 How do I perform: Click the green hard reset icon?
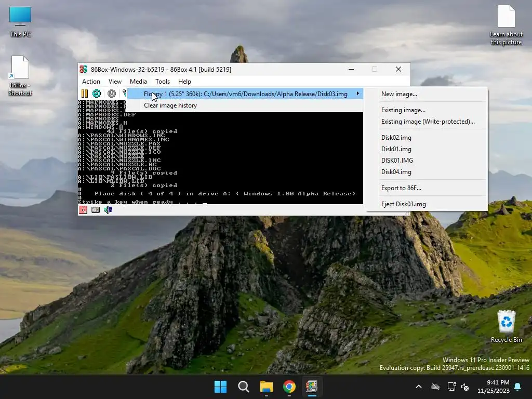pos(97,94)
